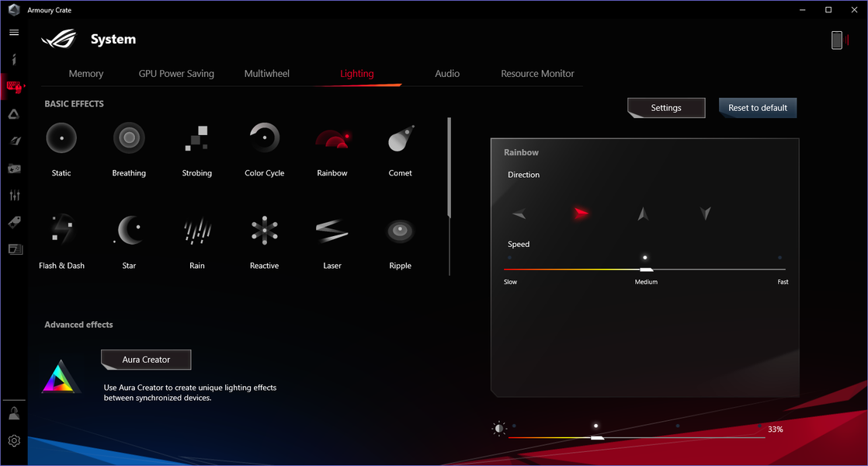868x466 pixels.
Task: Set Rainbow direction to right arrow
Action: click(x=581, y=213)
